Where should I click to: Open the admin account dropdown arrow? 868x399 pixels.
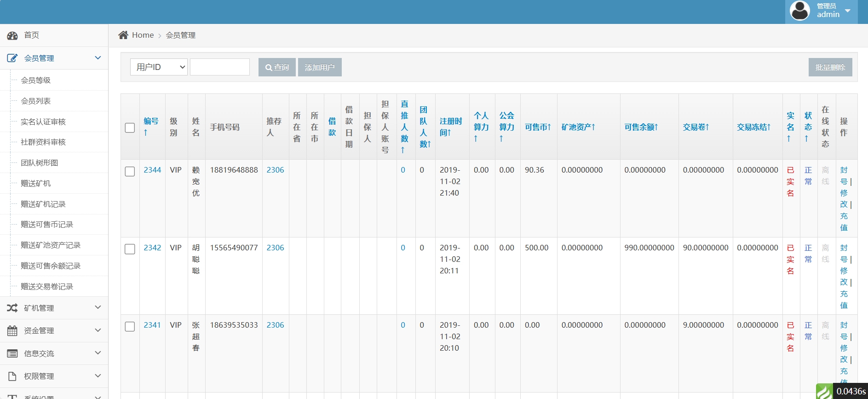(848, 11)
